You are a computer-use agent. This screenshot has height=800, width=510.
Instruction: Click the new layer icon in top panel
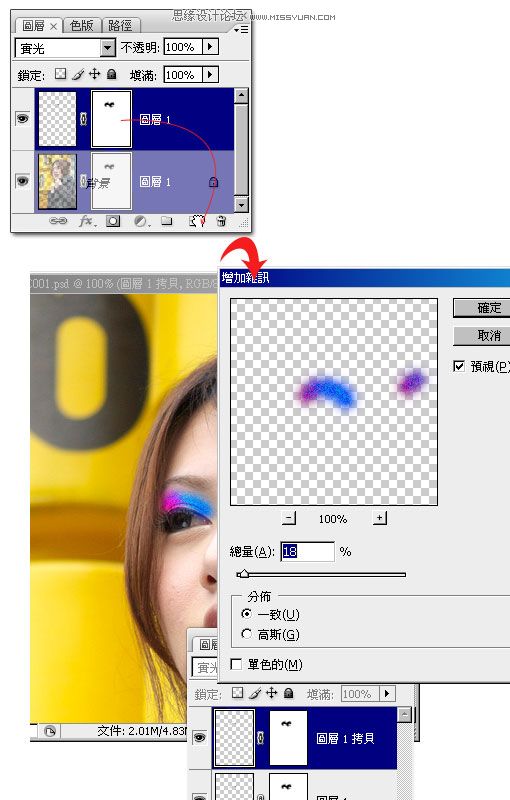pyautogui.click(x=196, y=221)
